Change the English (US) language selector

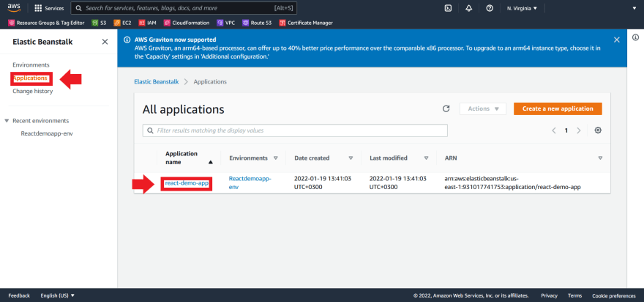[58, 295]
